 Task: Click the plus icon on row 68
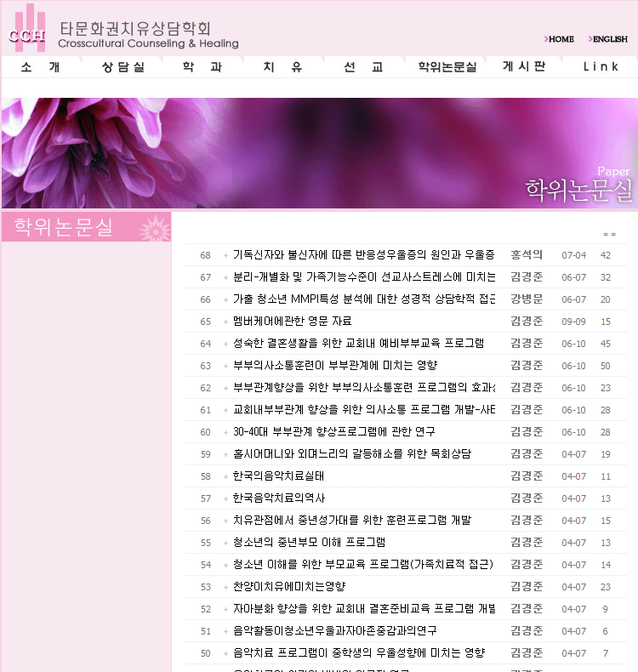[225, 256]
